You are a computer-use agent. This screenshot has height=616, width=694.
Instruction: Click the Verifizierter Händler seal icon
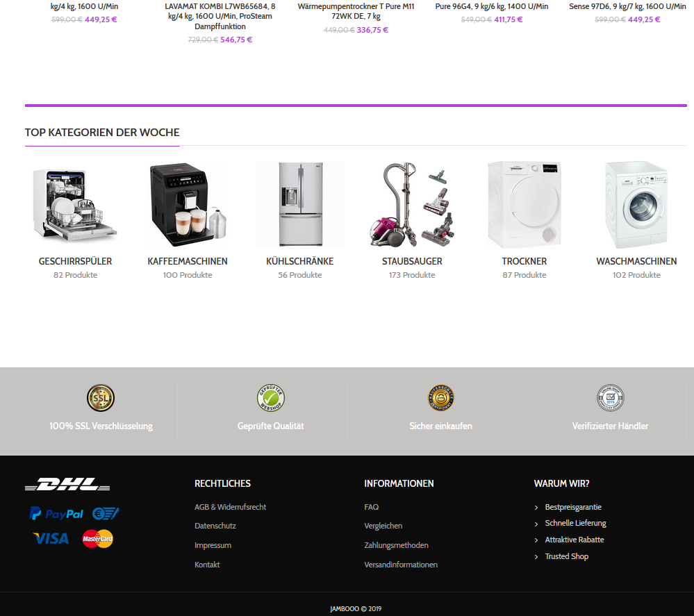[x=611, y=398]
